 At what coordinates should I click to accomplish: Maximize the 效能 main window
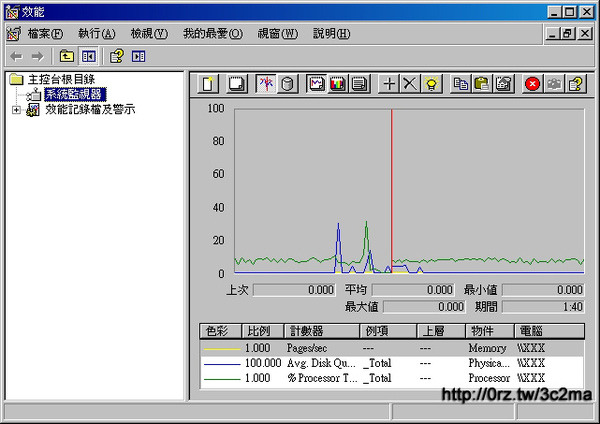570,12
